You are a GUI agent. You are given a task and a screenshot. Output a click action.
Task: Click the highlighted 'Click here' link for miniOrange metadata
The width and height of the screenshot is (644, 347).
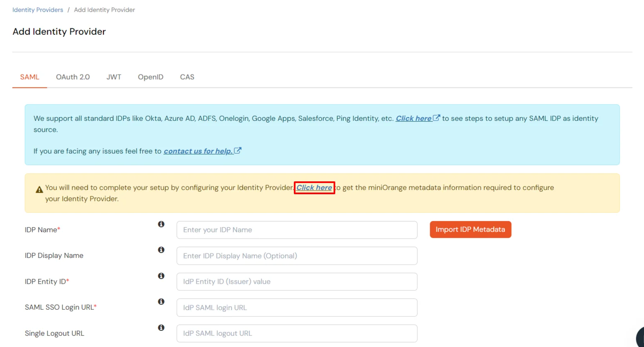click(x=314, y=188)
